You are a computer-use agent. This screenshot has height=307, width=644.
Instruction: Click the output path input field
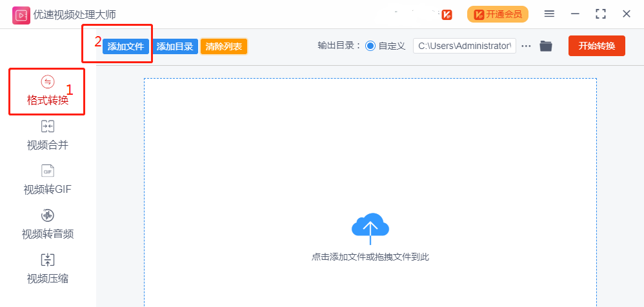click(x=464, y=46)
